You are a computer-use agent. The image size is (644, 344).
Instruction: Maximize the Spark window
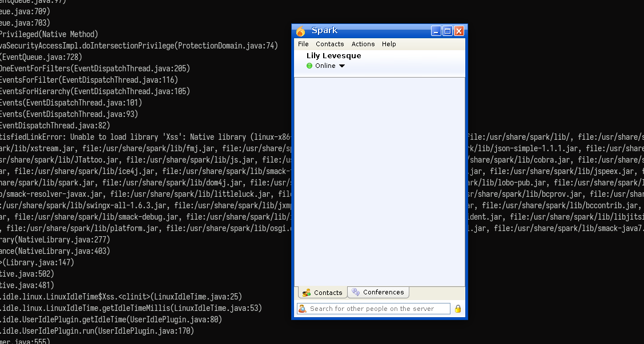pos(447,31)
